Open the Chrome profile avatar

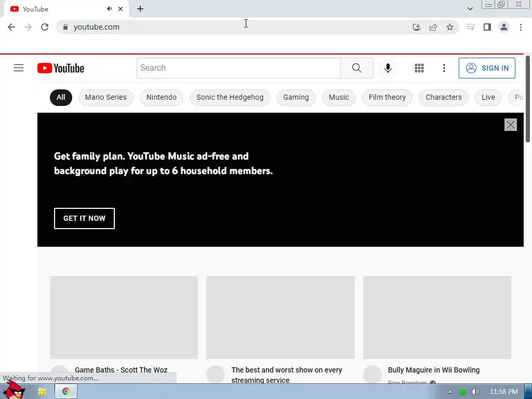point(504,27)
